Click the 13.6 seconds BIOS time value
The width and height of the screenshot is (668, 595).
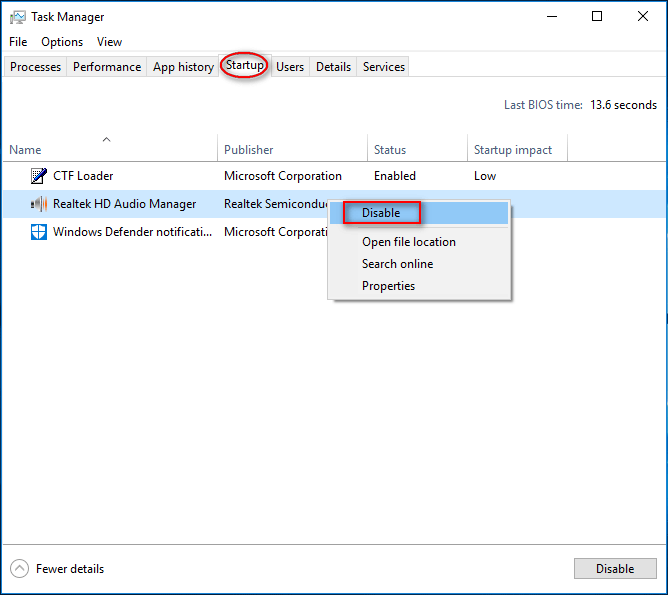623,105
